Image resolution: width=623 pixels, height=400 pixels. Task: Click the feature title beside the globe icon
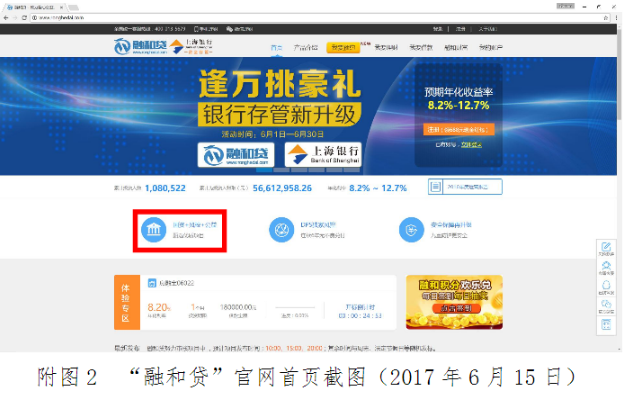pos(318,225)
